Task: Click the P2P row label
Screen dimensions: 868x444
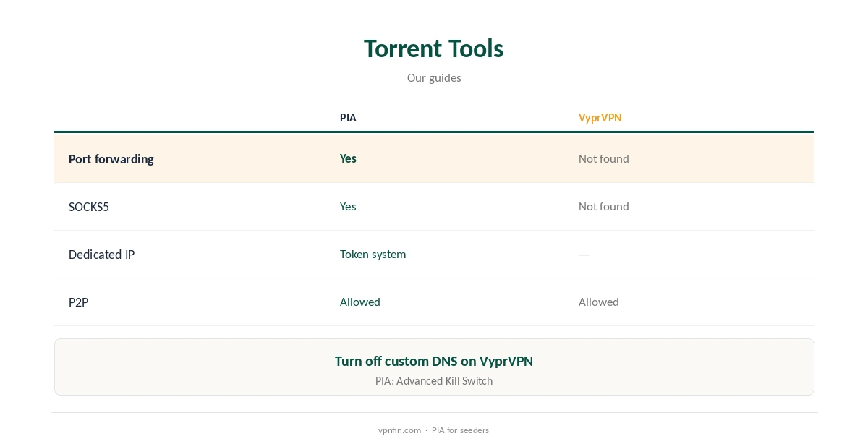Action: [x=79, y=302]
